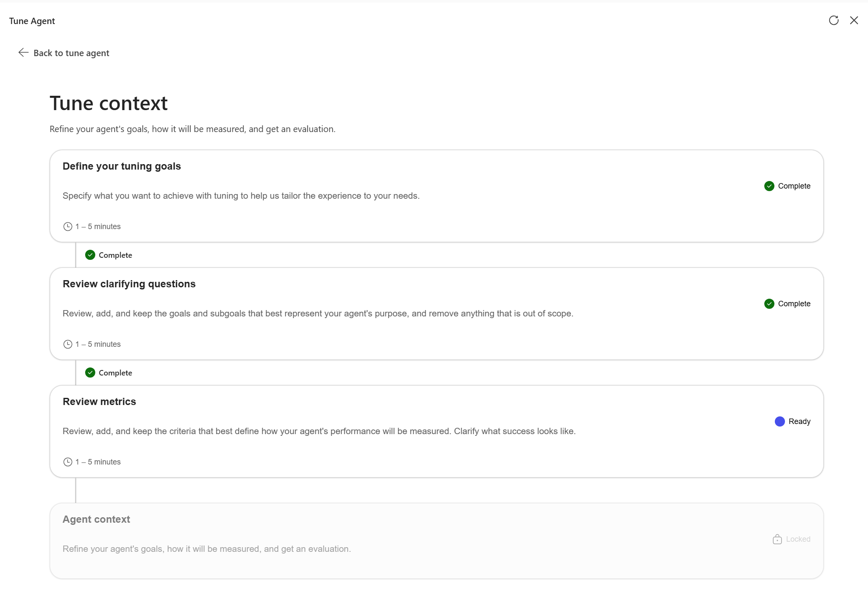Click the Review metrics heading
This screenshot has width=868, height=613.
pyautogui.click(x=99, y=402)
